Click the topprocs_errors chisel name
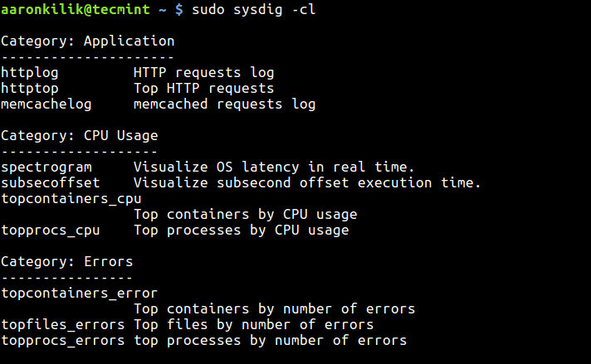The image size is (591, 364). click(x=63, y=341)
